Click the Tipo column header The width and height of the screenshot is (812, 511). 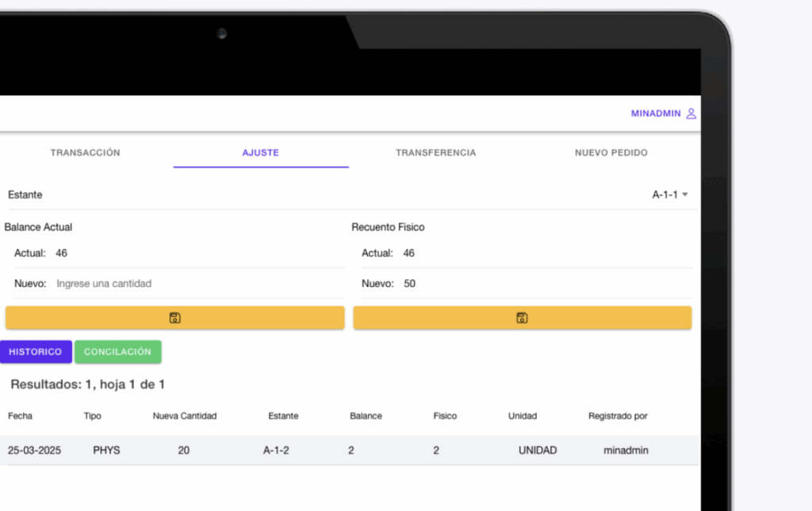click(x=93, y=416)
